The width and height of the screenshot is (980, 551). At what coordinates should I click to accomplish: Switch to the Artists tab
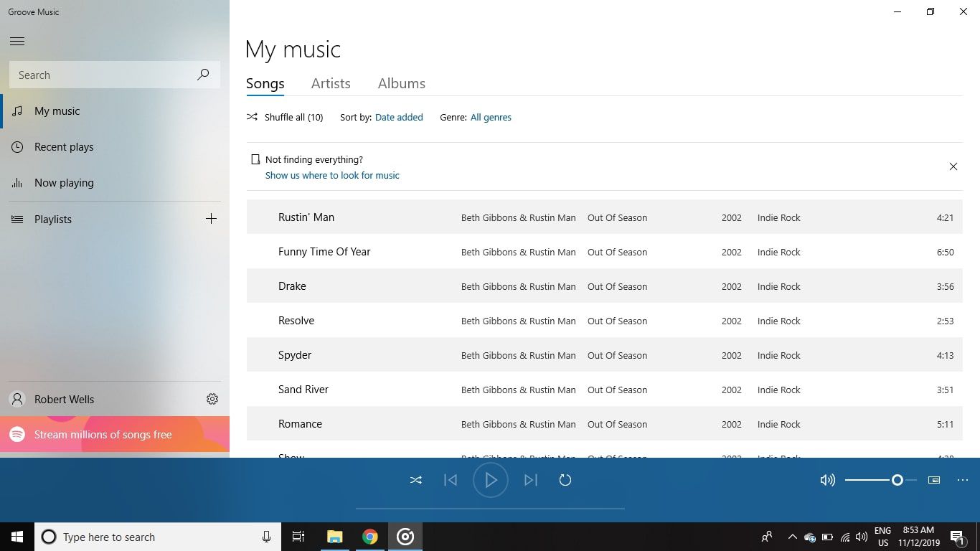tap(331, 83)
